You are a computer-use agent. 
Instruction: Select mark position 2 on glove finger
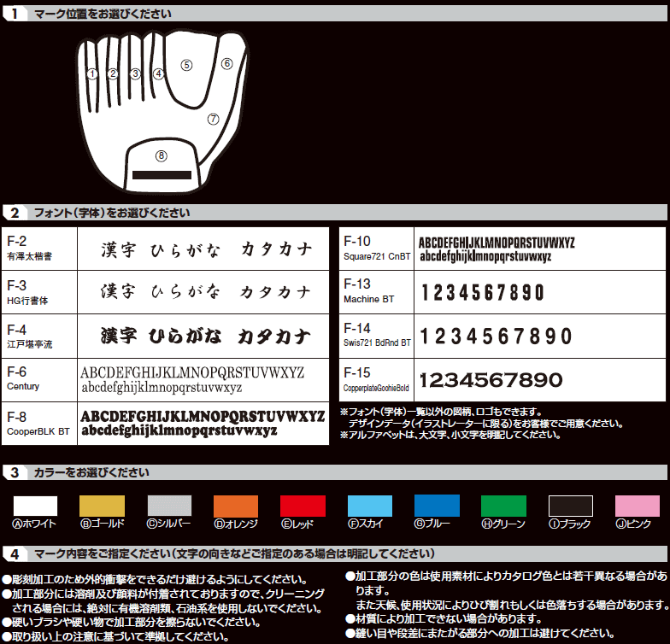[x=113, y=73]
